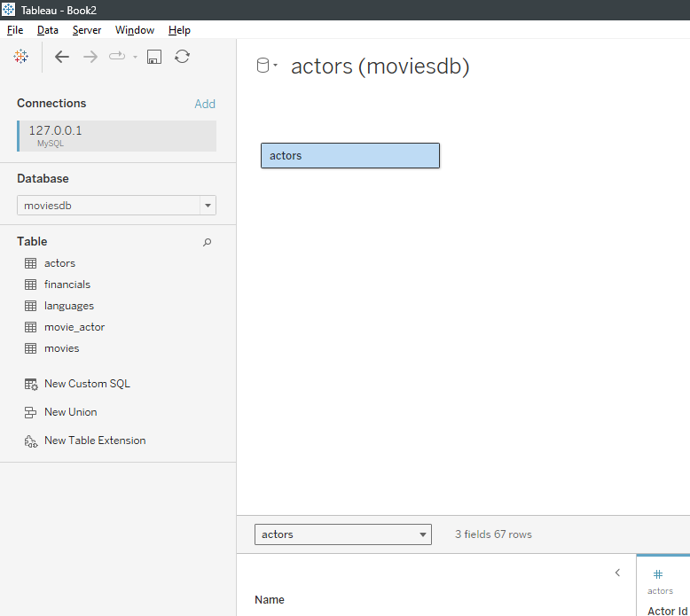Go back with the left arrow icon

click(61, 57)
